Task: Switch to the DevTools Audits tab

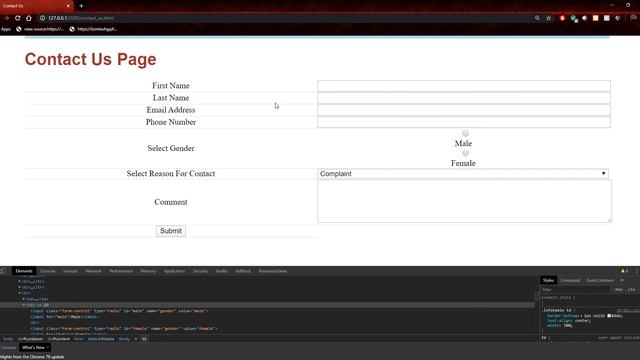Action: tap(222, 271)
